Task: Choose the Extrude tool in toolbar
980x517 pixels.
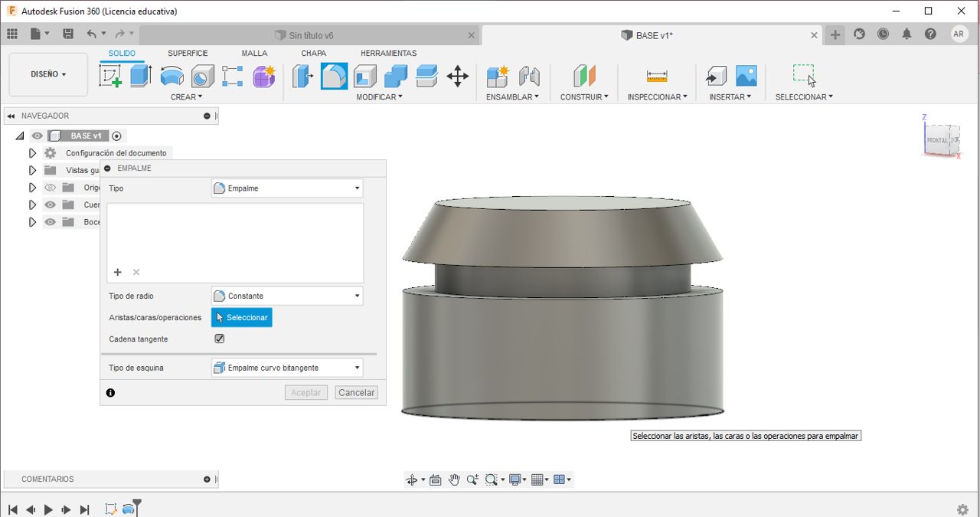Action: tap(141, 76)
